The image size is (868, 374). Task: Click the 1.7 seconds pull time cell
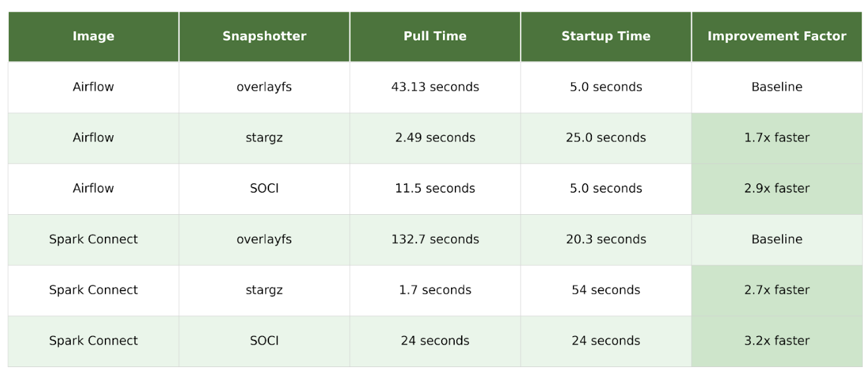point(435,290)
